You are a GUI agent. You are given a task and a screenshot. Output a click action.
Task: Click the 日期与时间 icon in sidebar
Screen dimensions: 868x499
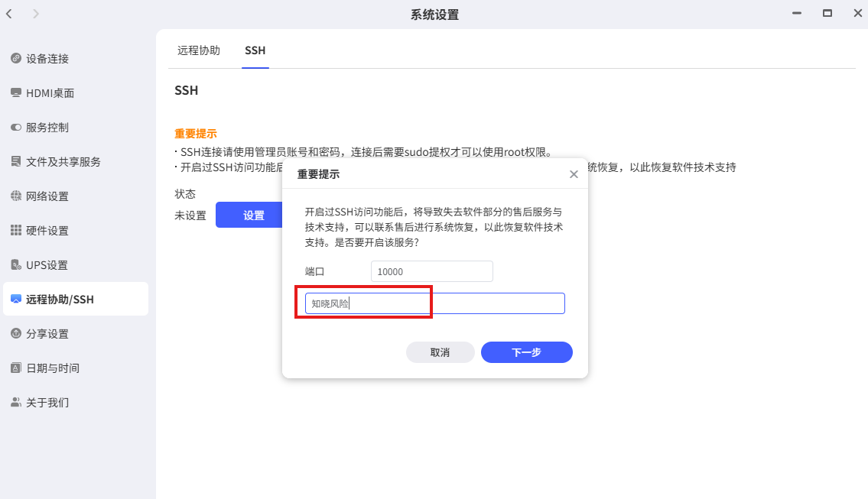click(16, 368)
